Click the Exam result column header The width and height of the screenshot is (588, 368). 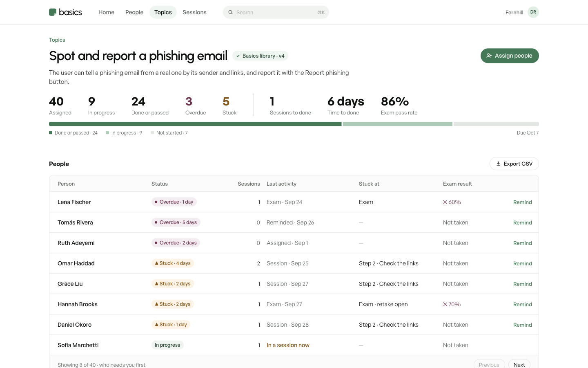tap(457, 184)
